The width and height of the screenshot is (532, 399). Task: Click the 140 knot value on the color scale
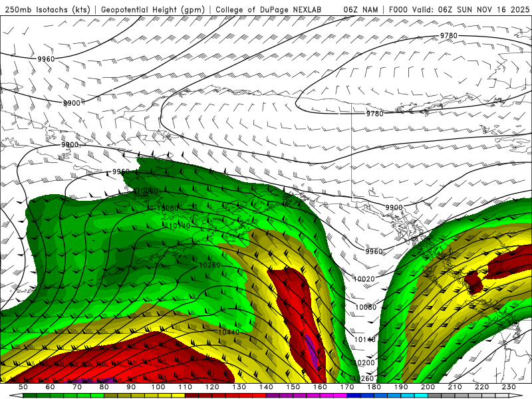pyautogui.click(x=266, y=387)
